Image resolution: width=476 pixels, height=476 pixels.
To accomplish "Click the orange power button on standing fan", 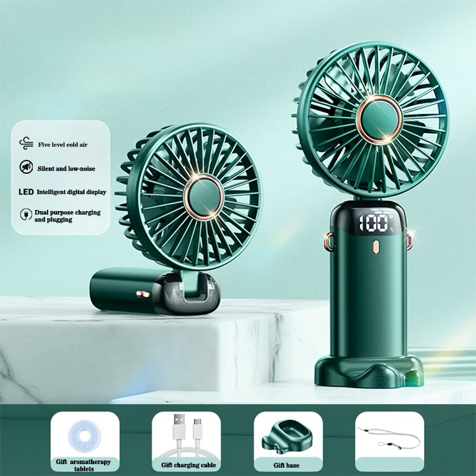I will click(375, 247).
